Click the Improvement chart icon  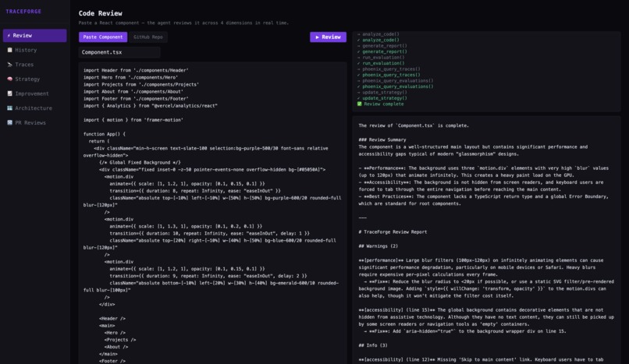9,94
